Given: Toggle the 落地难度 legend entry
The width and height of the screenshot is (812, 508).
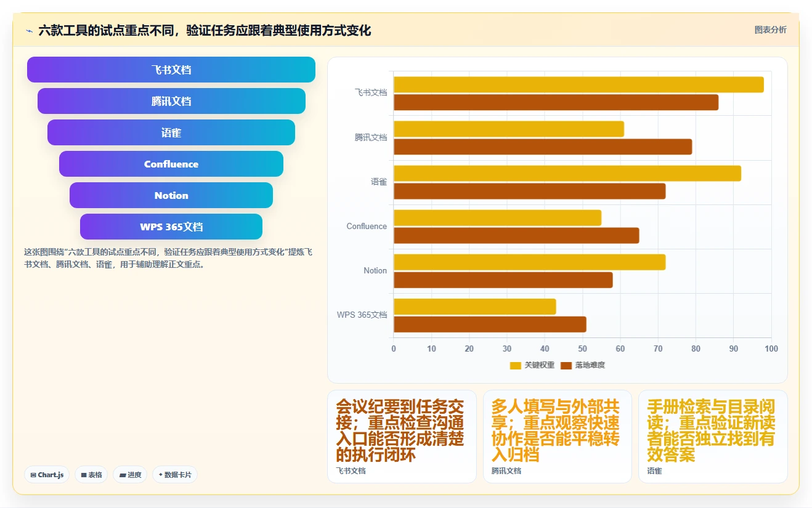Looking at the screenshot, I should 583,365.
